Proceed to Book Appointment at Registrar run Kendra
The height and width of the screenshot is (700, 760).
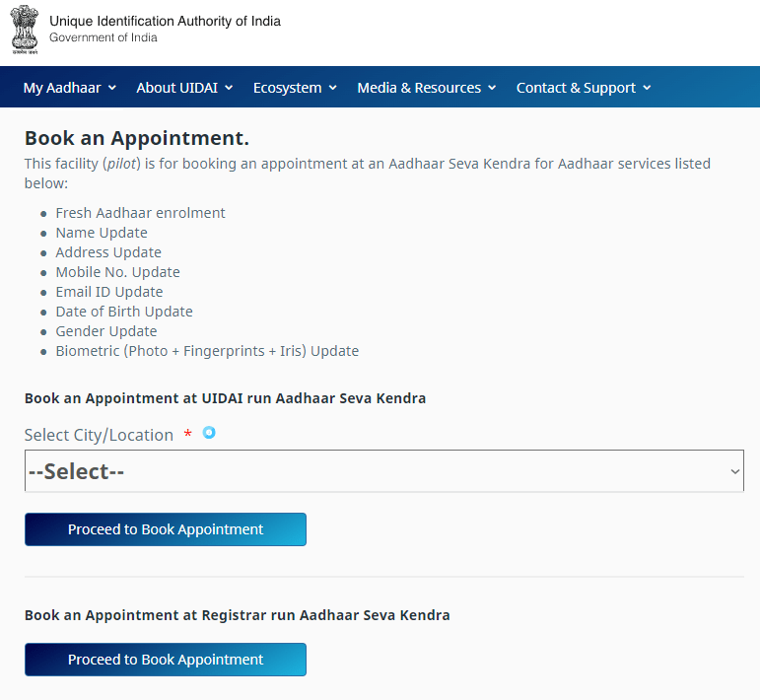pyautogui.click(x=166, y=660)
